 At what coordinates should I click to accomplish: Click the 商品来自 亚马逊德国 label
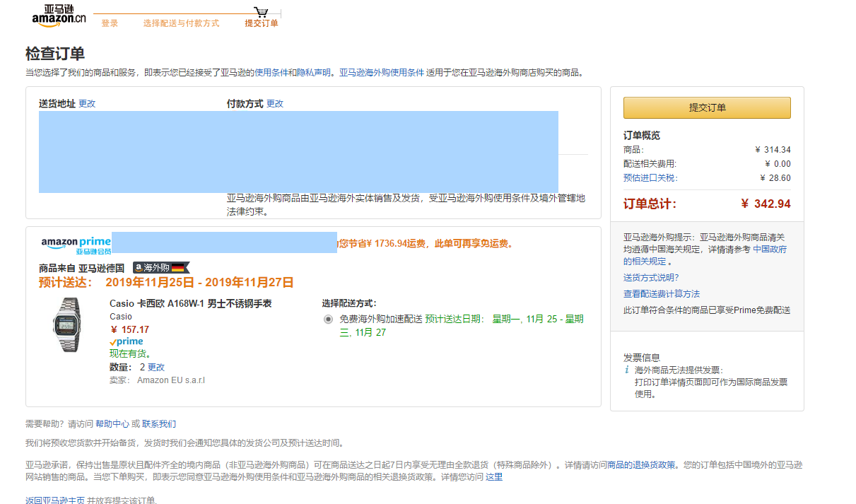[81, 268]
